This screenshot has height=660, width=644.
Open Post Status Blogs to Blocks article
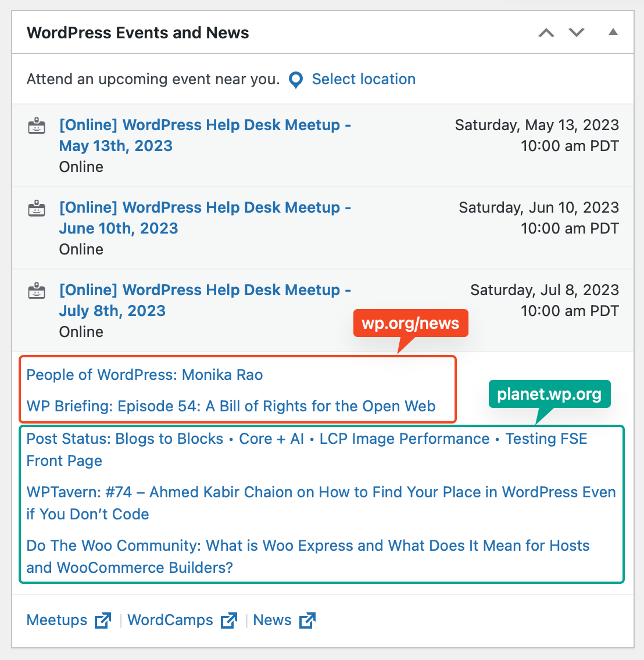[x=307, y=450]
